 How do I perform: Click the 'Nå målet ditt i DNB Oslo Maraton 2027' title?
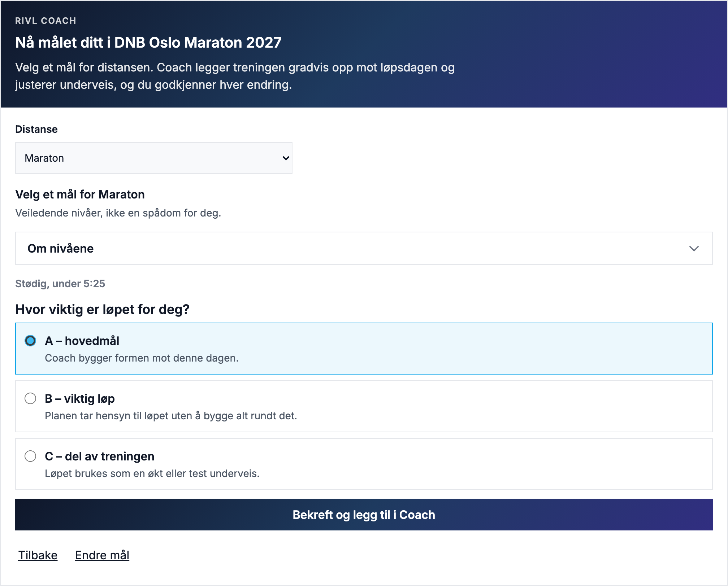pos(148,43)
